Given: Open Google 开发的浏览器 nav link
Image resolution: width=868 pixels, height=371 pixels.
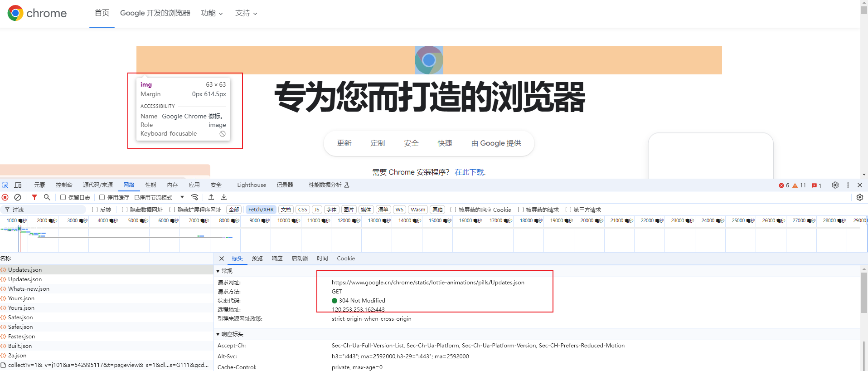Looking at the screenshot, I should (x=155, y=13).
